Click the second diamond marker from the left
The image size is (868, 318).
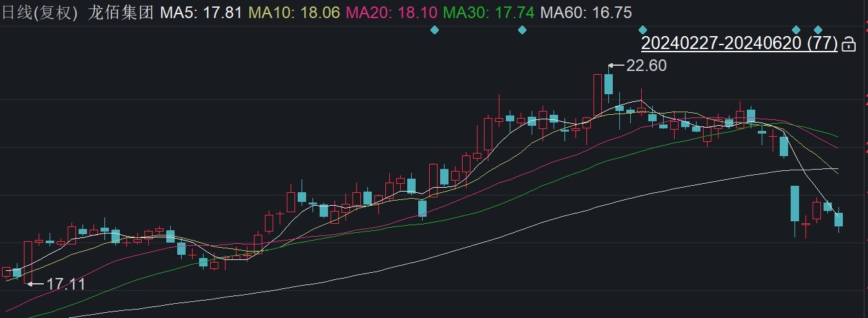point(522,30)
